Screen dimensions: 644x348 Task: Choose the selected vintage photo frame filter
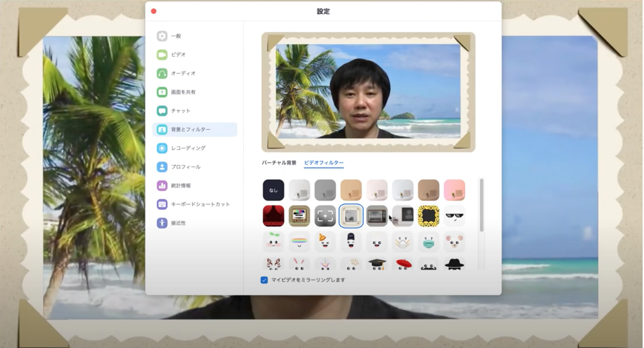click(351, 216)
